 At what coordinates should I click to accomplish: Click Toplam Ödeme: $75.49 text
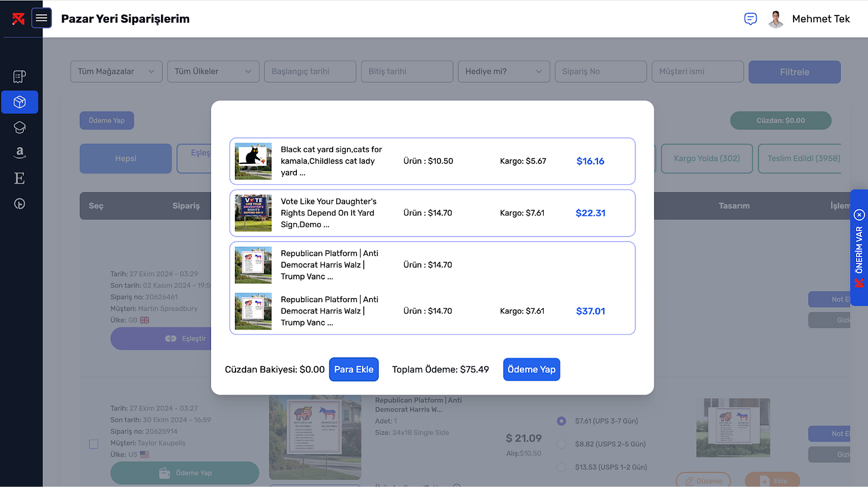coord(441,370)
